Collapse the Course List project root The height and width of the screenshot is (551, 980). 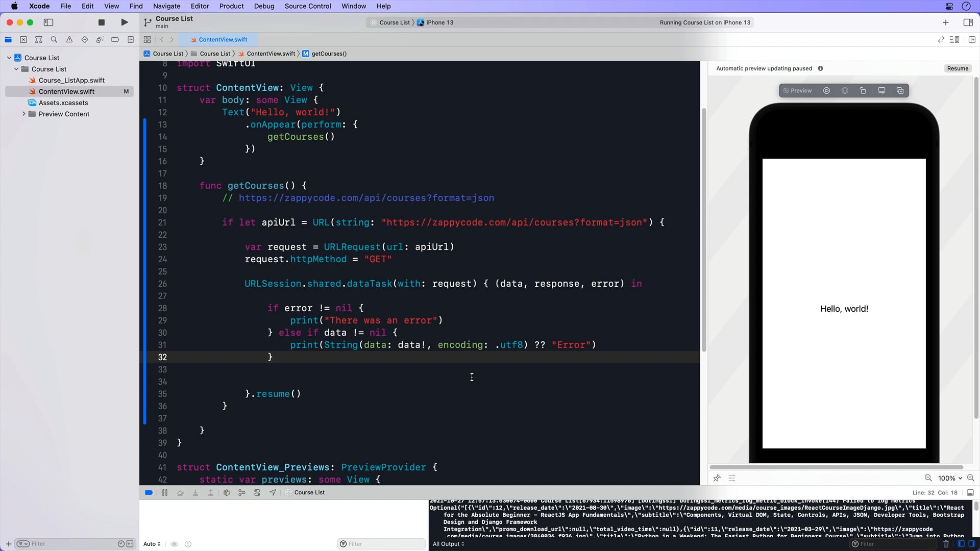9,58
